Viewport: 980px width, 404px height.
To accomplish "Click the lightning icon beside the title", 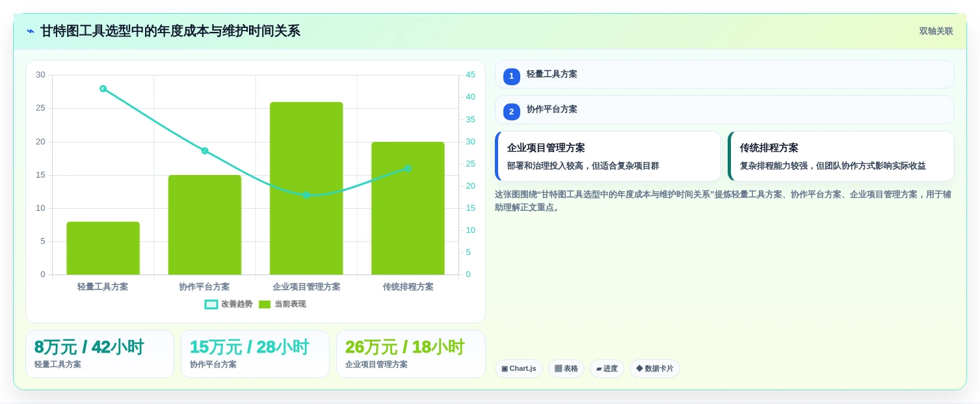I will tap(30, 31).
